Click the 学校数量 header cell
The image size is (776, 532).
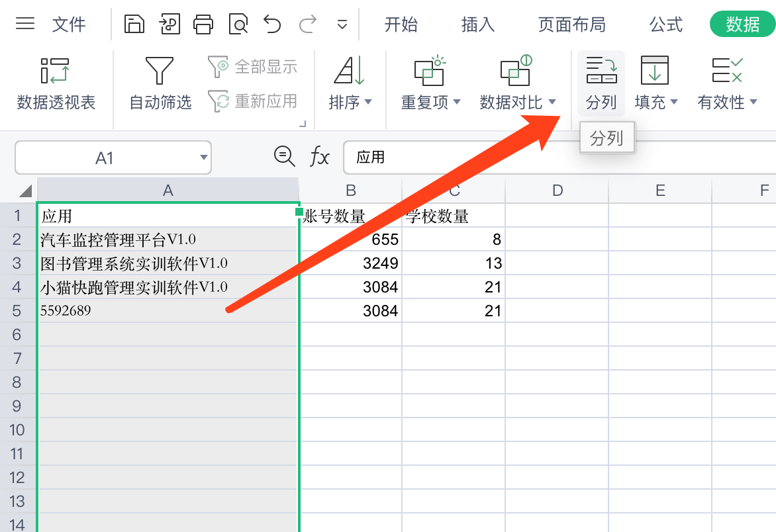454,216
